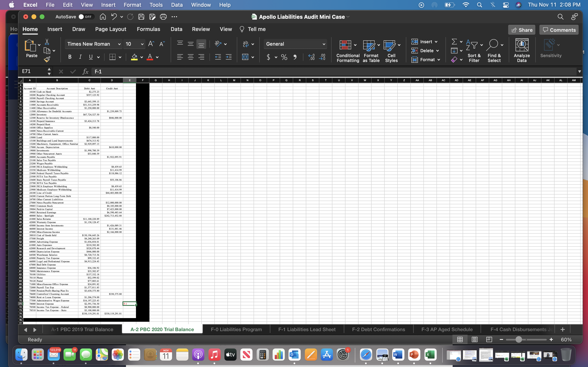Toggle italic formatting
Image resolution: width=588 pixels, height=367 pixels.
(80, 57)
